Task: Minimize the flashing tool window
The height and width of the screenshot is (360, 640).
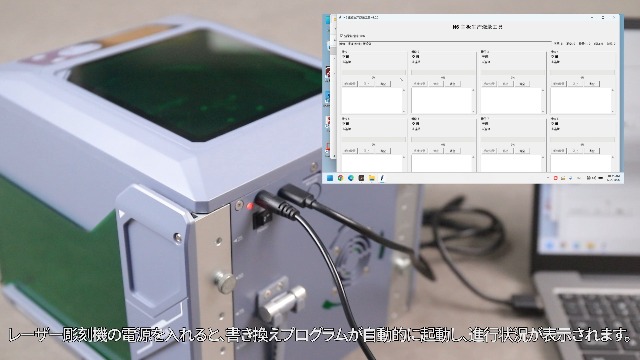Action: [592, 18]
